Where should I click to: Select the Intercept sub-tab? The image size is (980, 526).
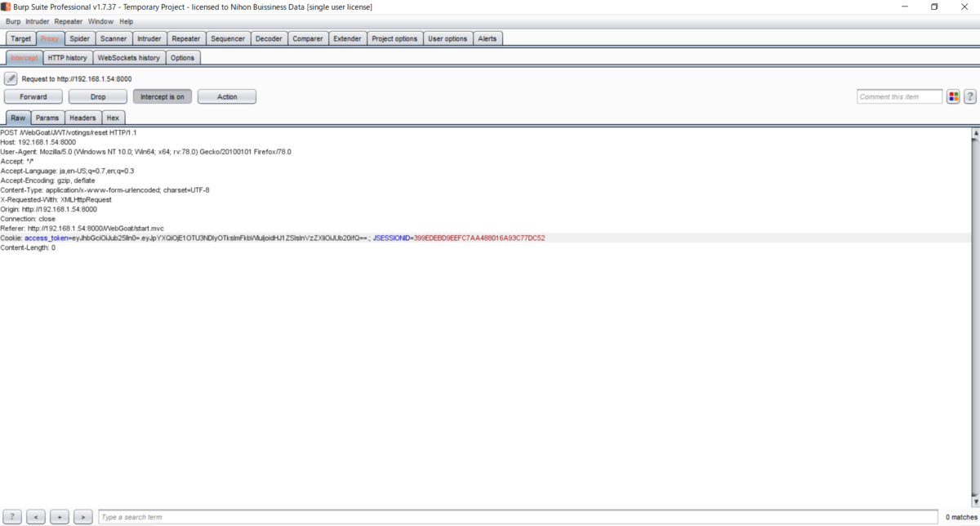point(24,58)
